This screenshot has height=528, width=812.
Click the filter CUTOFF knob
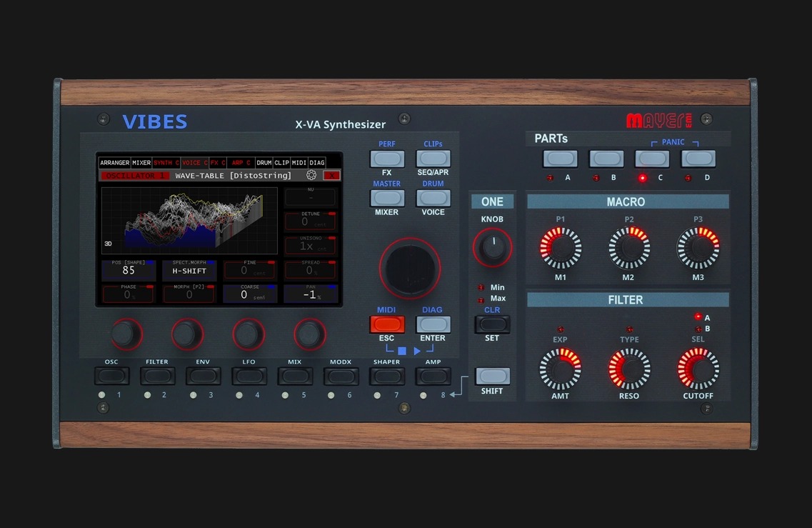698,369
